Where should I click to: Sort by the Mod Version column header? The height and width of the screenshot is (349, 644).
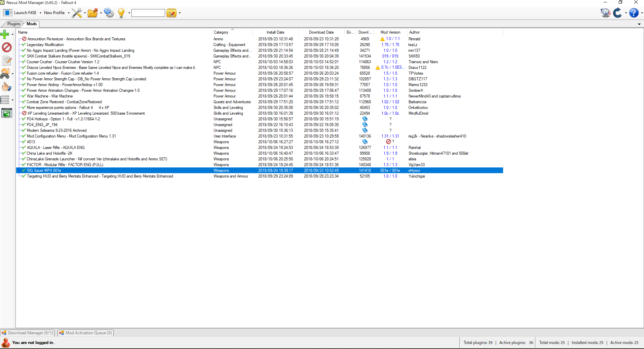click(390, 32)
